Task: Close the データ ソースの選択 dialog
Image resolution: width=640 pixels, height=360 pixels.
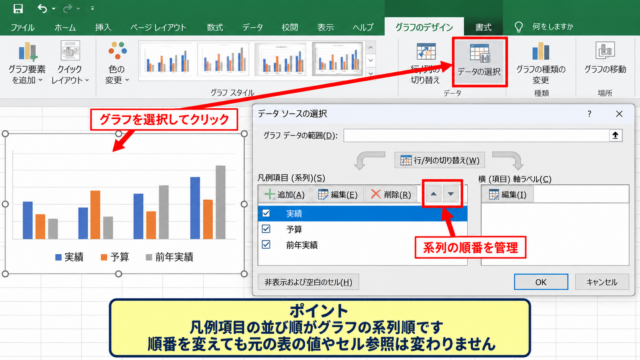Action: [619, 114]
